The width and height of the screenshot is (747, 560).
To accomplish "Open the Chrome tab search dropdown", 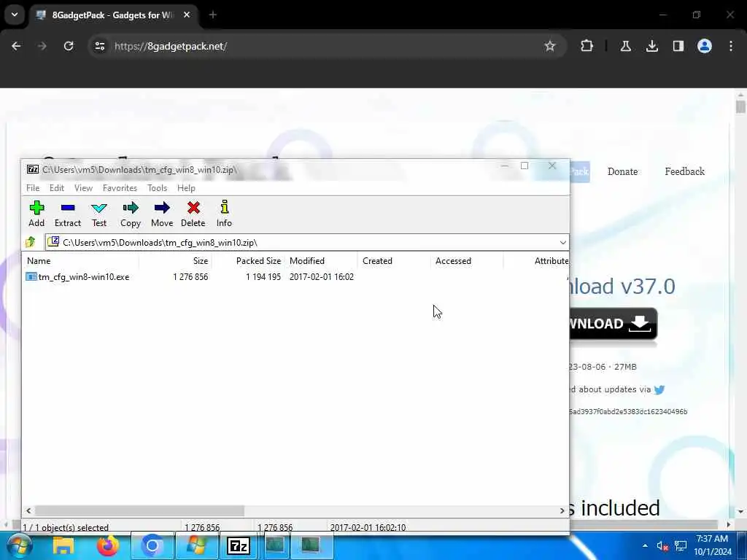I will click(15, 15).
